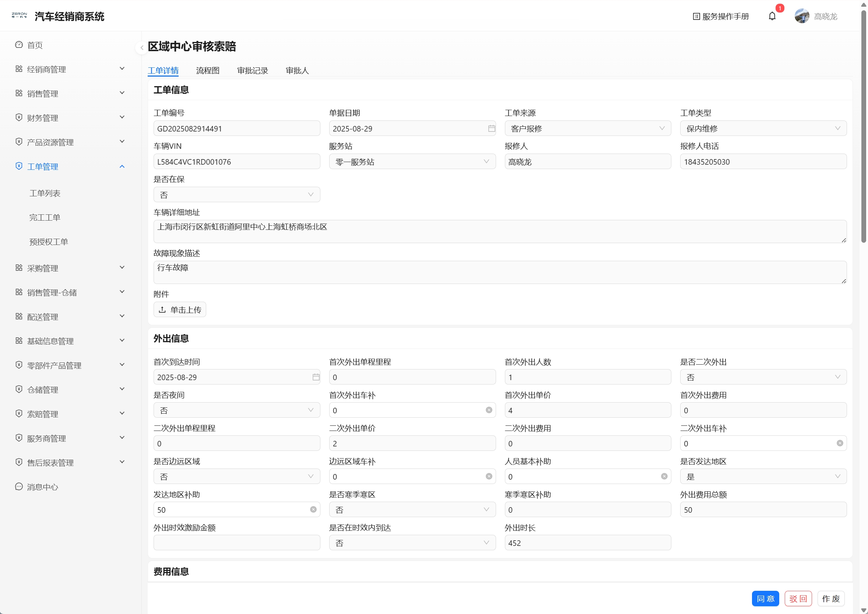
Task: Expand 销售管理-仓储 menu
Action: pyautogui.click(x=71, y=292)
